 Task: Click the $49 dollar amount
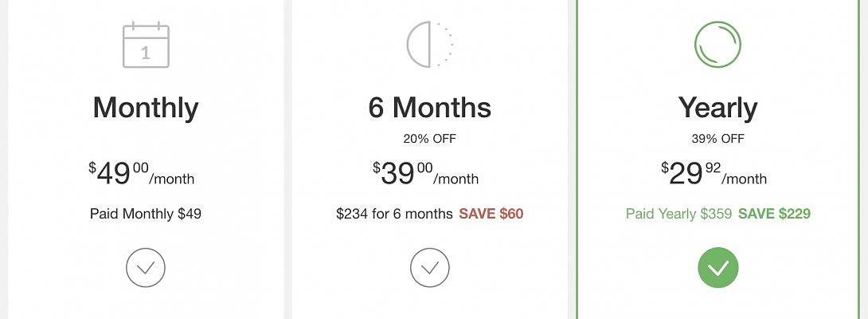click(113, 173)
